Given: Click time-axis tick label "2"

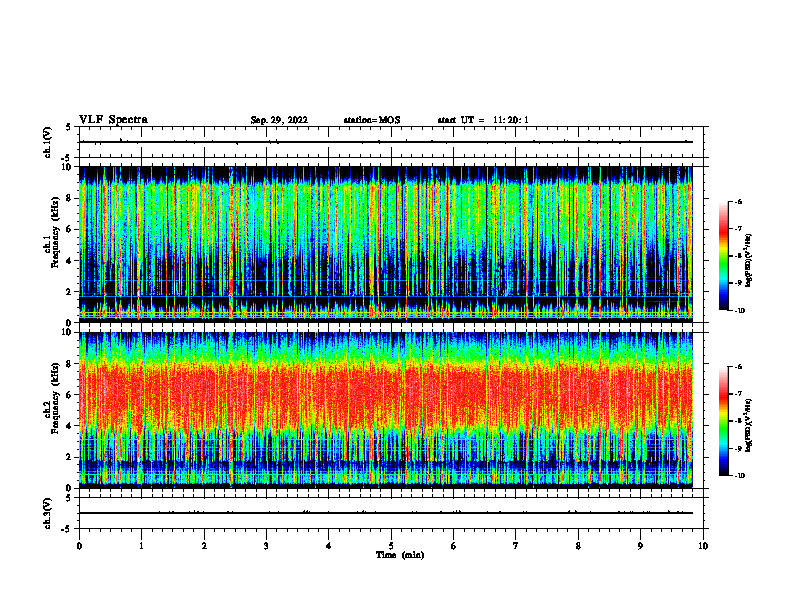Looking at the screenshot, I should (x=204, y=546).
